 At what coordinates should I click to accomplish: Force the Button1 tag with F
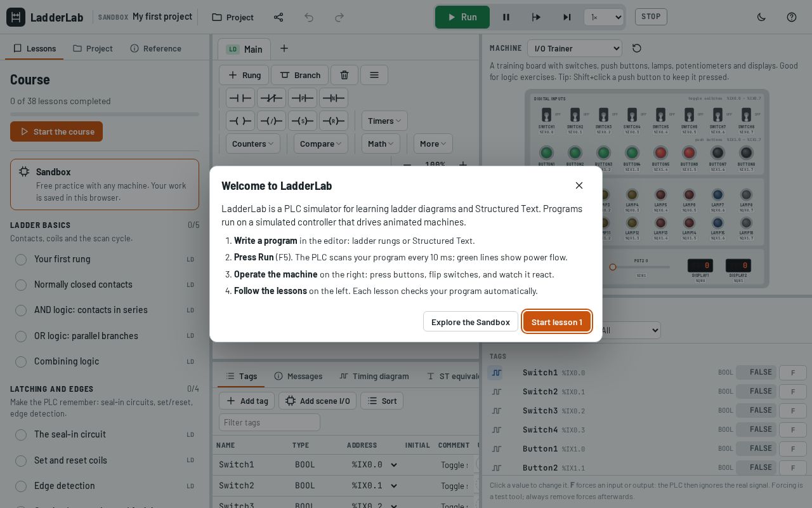[x=793, y=448]
